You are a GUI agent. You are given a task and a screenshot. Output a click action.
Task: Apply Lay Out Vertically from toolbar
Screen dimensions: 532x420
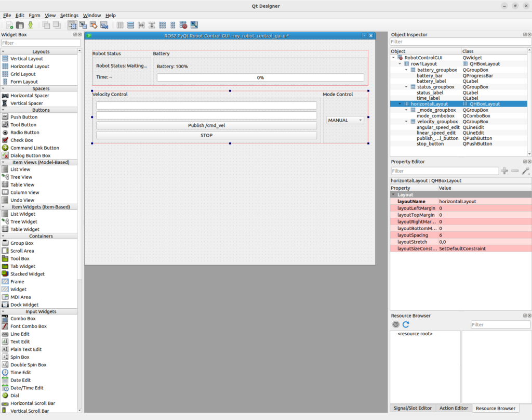[x=130, y=25]
